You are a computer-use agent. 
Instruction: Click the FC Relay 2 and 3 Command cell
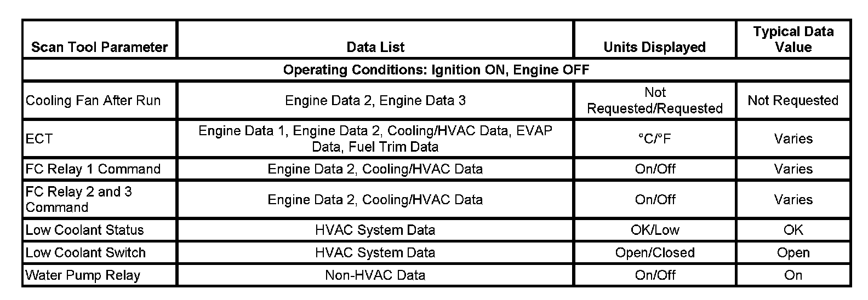[x=79, y=199]
